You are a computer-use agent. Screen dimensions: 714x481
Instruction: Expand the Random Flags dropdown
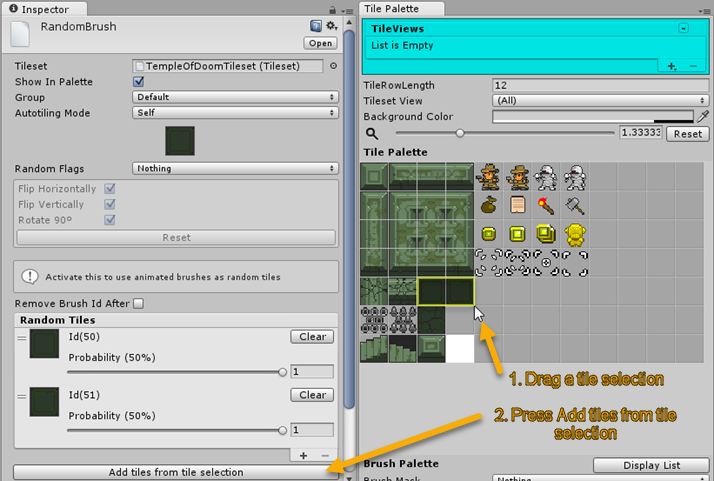[235, 169]
